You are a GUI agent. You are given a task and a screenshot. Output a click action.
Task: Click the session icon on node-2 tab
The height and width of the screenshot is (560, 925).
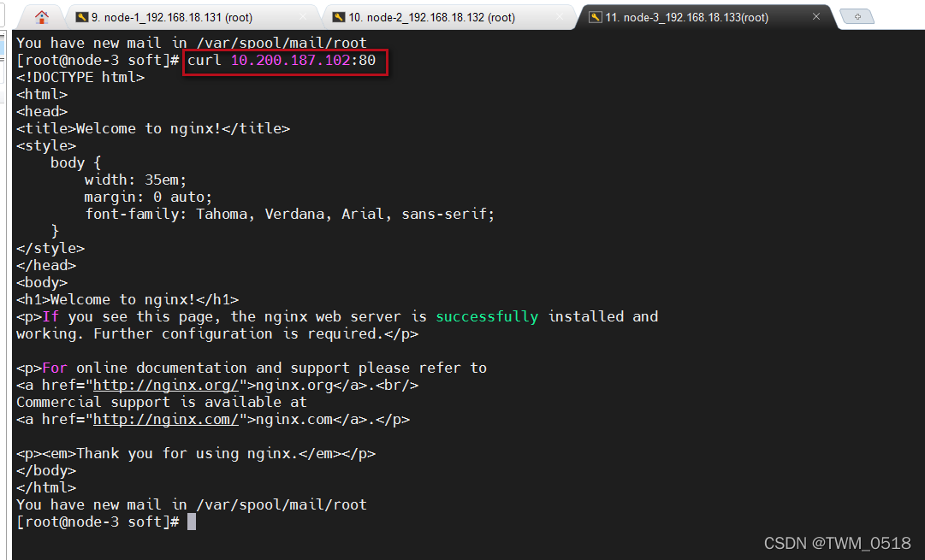pos(339,17)
